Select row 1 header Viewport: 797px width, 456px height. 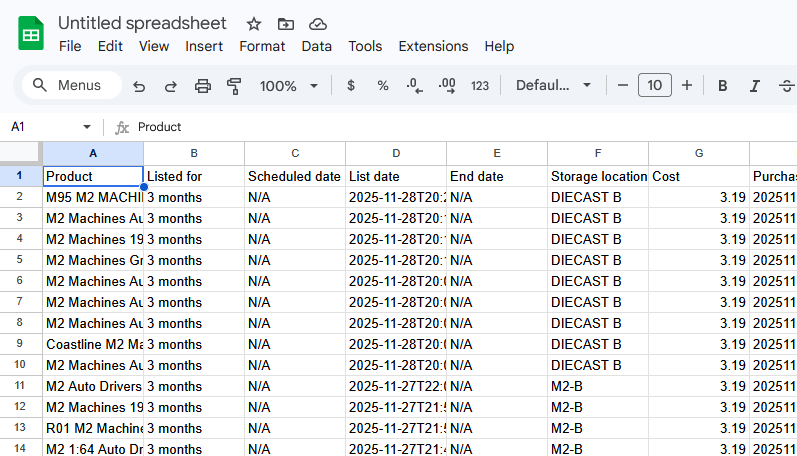click(19, 176)
